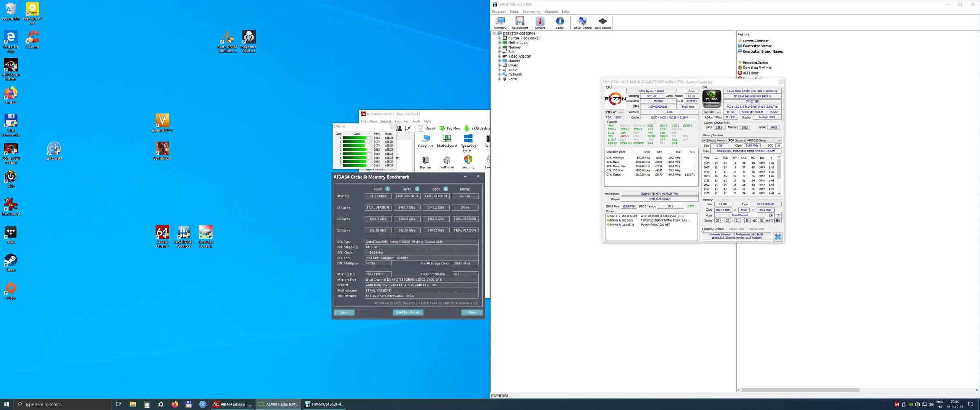Select the iCUE desktop icon
Viewport: 980px width, 410px height.
tap(11, 179)
